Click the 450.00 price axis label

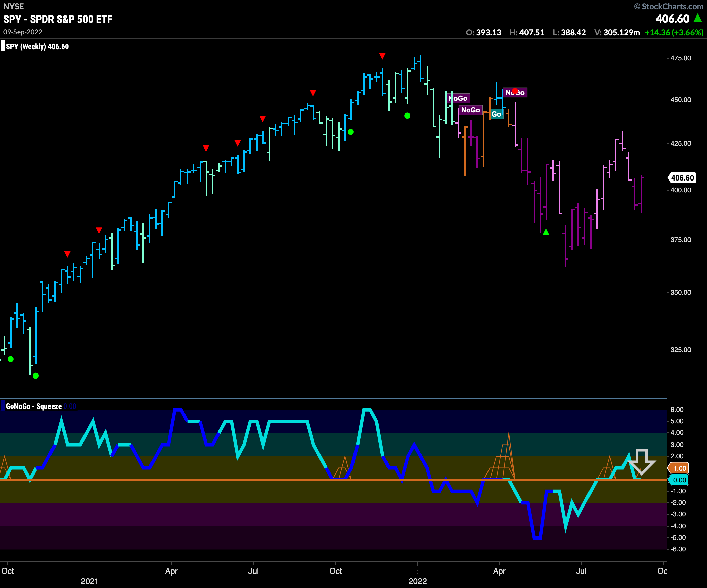[x=681, y=100]
